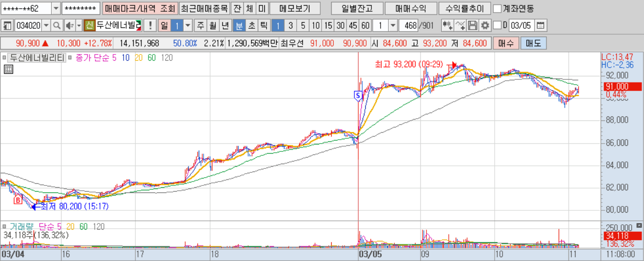Click the blue S sell marker

coord(358,95)
